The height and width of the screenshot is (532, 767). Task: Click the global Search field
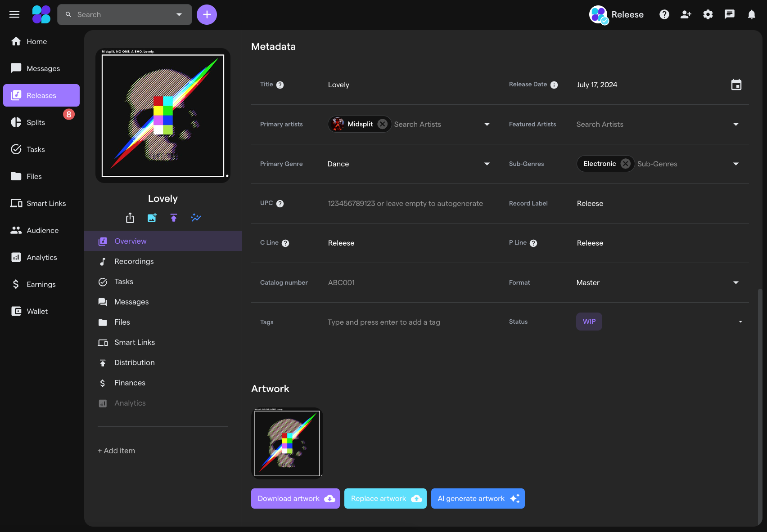click(125, 14)
